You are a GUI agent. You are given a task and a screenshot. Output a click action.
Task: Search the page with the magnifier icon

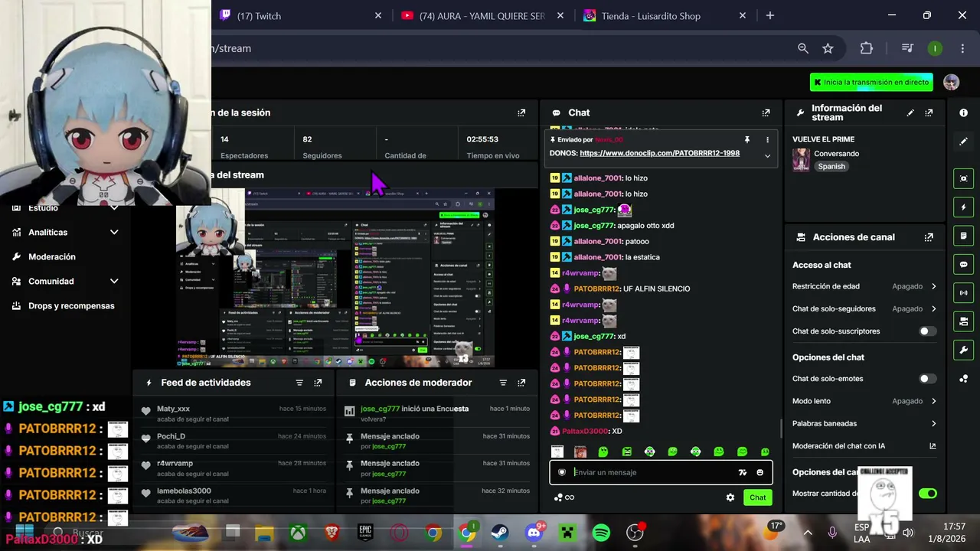802,48
